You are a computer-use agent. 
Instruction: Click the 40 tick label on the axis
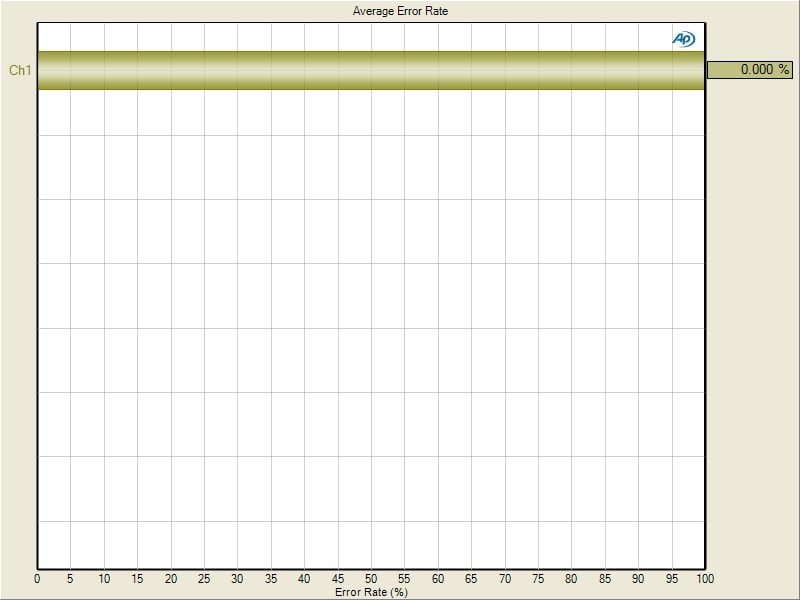pos(304,578)
